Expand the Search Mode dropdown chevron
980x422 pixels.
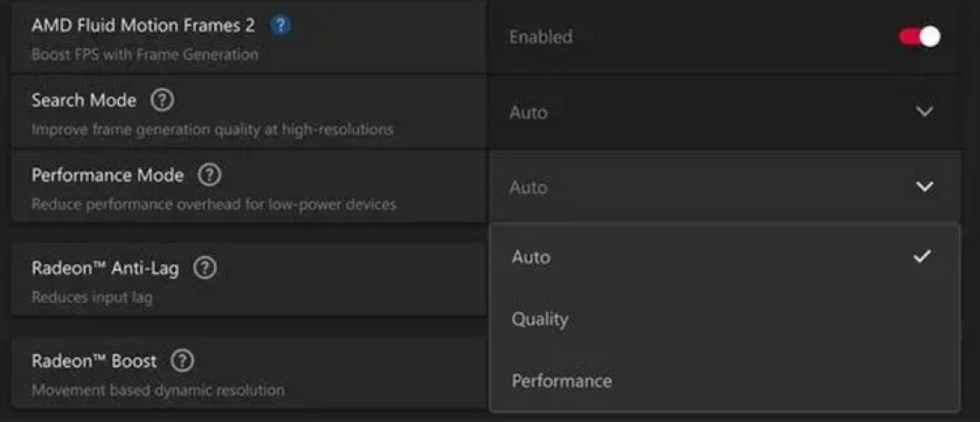click(x=924, y=112)
